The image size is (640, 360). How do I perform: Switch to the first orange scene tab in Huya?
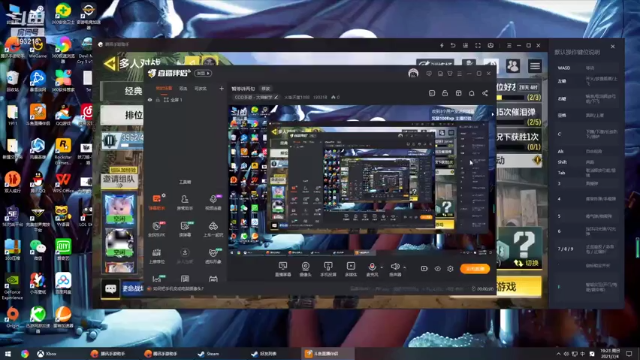164,89
